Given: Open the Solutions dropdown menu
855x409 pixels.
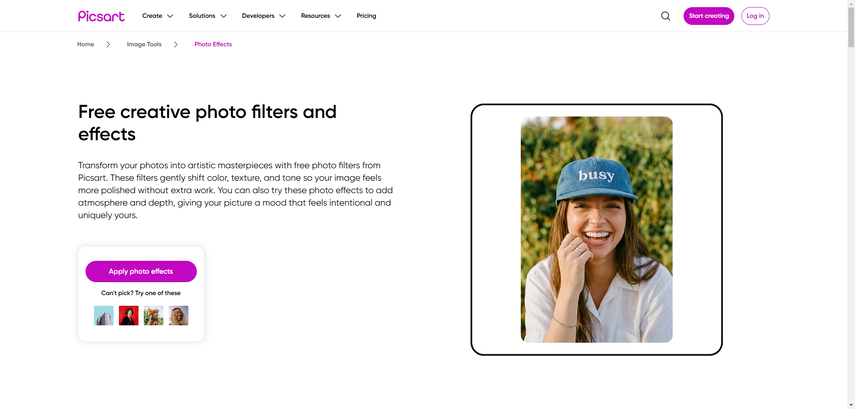Looking at the screenshot, I should point(207,16).
